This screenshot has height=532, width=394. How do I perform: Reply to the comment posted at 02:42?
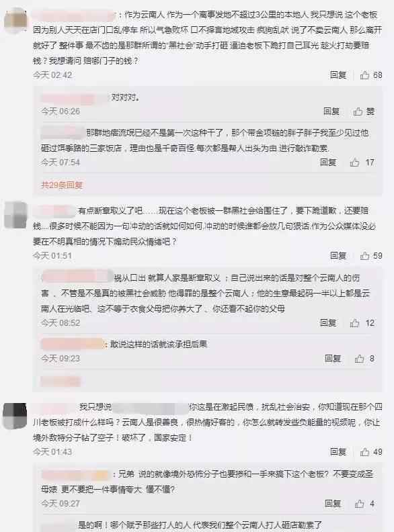[x=338, y=75]
